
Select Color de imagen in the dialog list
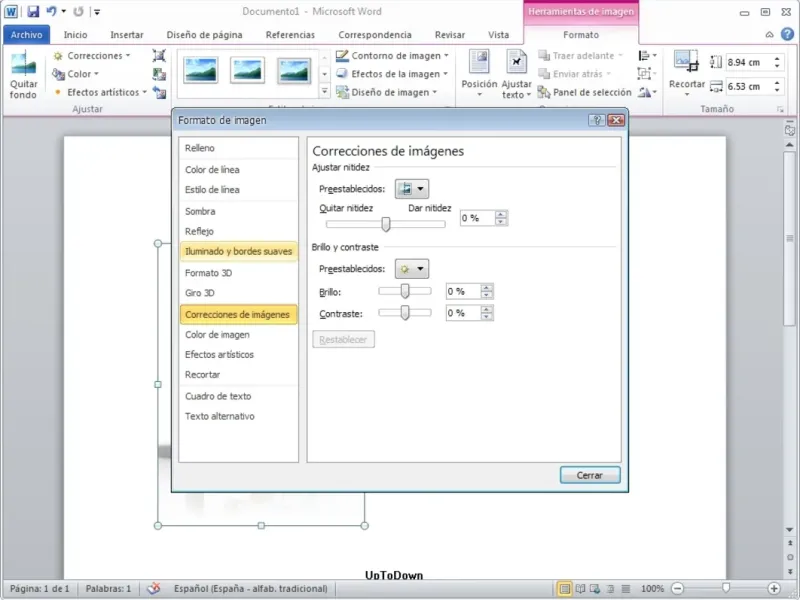pyautogui.click(x=217, y=335)
